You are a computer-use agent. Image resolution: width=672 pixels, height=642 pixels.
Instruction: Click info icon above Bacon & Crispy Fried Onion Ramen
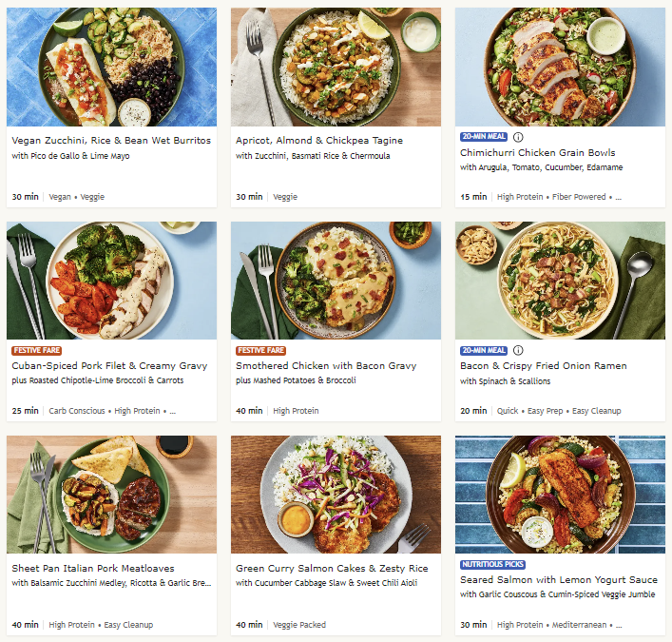(x=518, y=351)
